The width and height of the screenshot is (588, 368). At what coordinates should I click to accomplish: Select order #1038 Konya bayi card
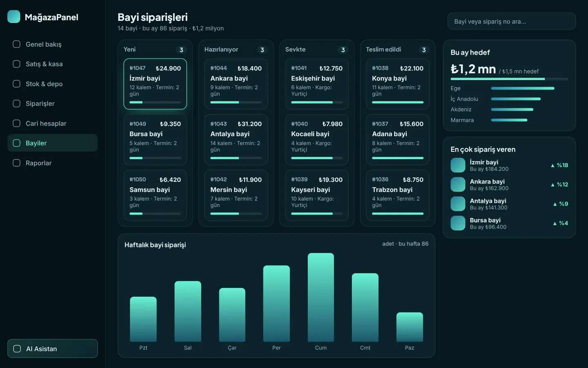click(x=398, y=84)
